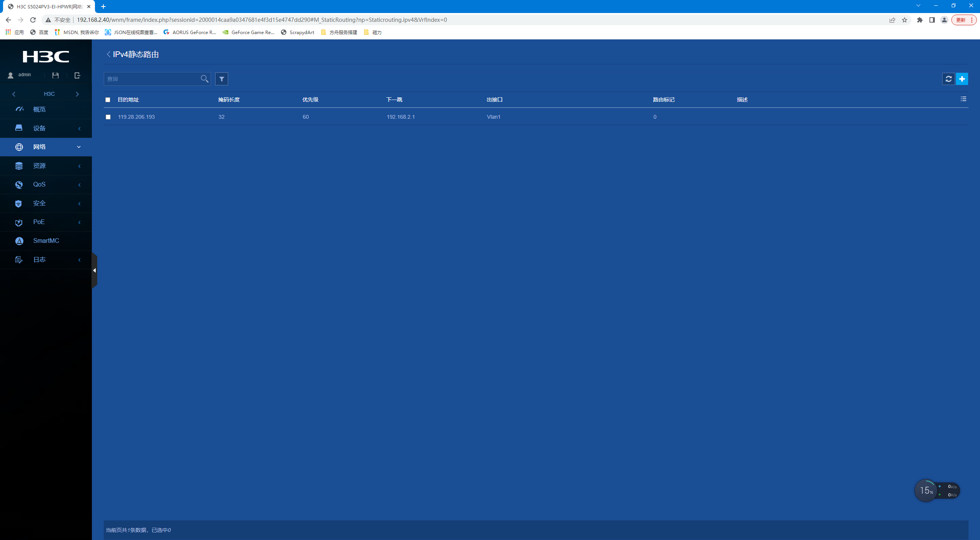Open the column settings list icon

pos(963,99)
